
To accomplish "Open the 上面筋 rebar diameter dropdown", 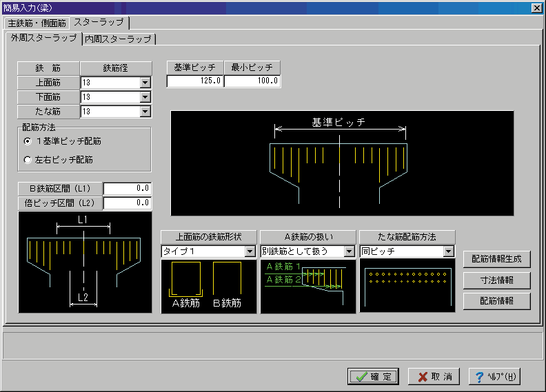I will pyautogui.click(x=145, y=83).
